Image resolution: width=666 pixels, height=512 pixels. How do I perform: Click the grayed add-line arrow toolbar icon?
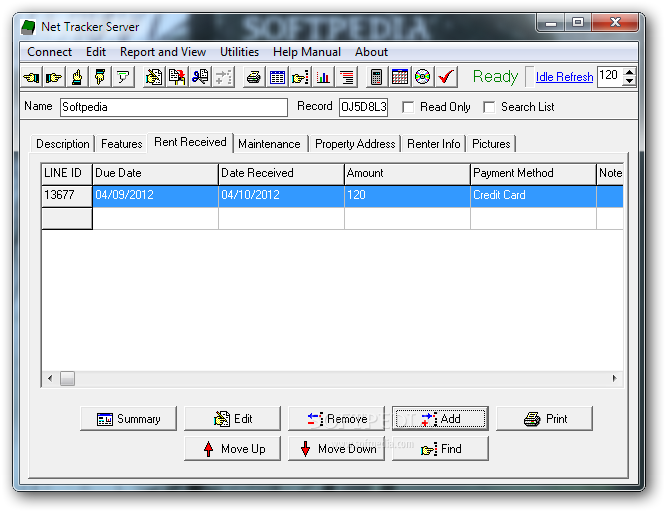pos(223,77)
